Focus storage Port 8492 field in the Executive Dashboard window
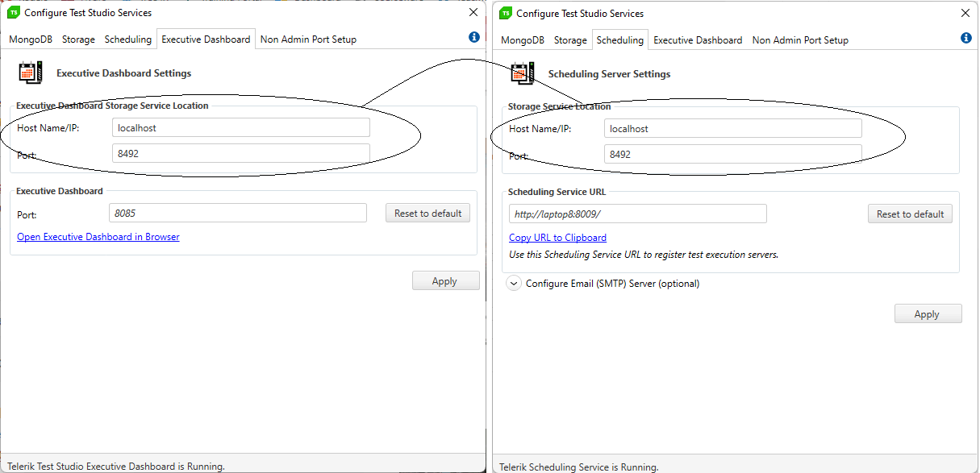The height and width of the screenshot is (473, 980). point(241,153)
